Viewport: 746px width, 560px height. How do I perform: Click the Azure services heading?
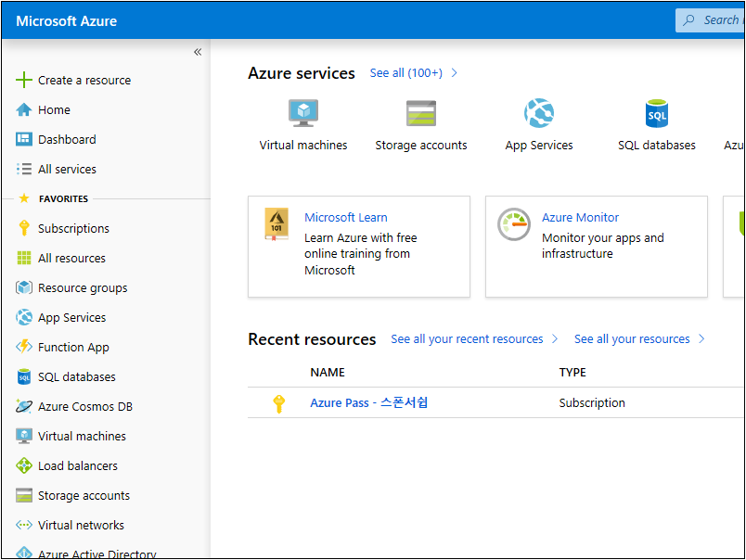pyautogui.click(x=302, y=73)
